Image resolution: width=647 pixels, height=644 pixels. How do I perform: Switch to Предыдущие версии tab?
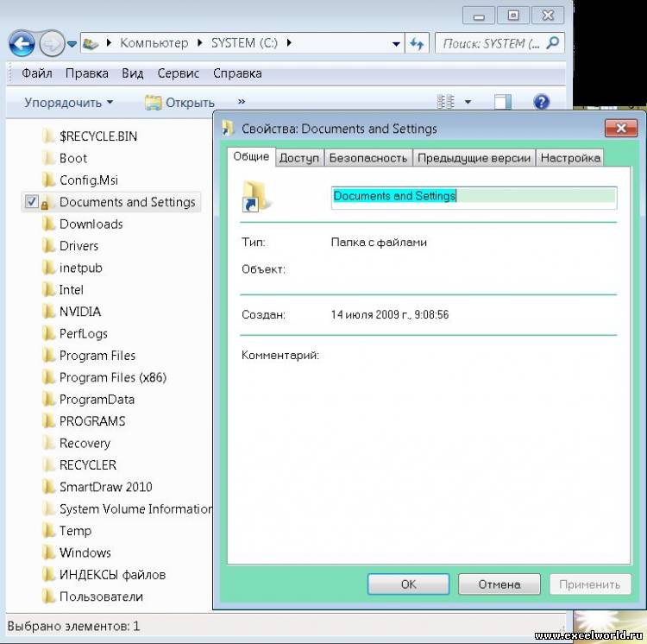tap(474, 158)
